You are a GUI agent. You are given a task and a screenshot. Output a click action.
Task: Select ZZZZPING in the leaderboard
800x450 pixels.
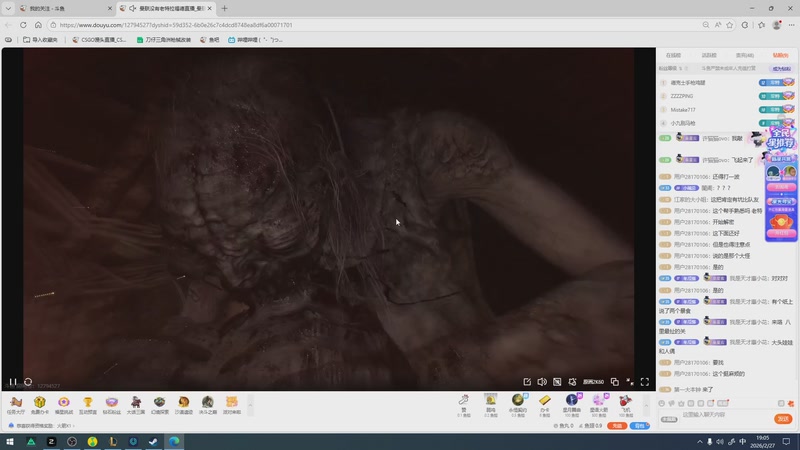click(682, 96)
